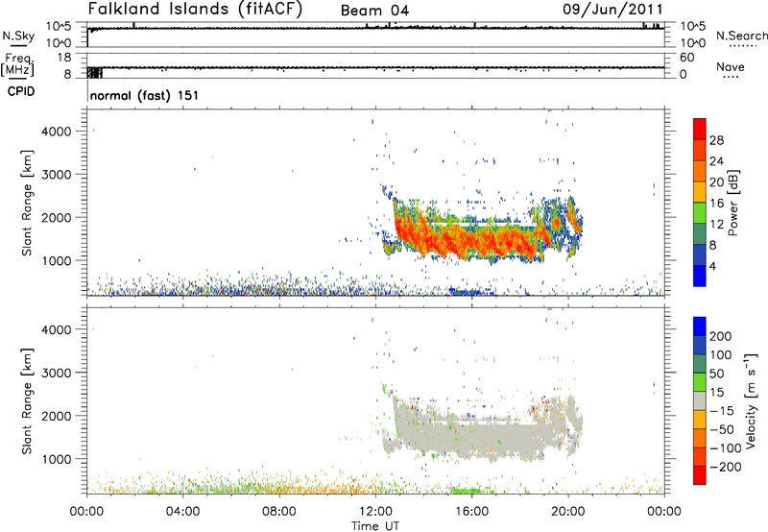Click the "N.Sky" legend label
Image resolution: width=768 pixels, height=532 pixels.
[18, 36]
